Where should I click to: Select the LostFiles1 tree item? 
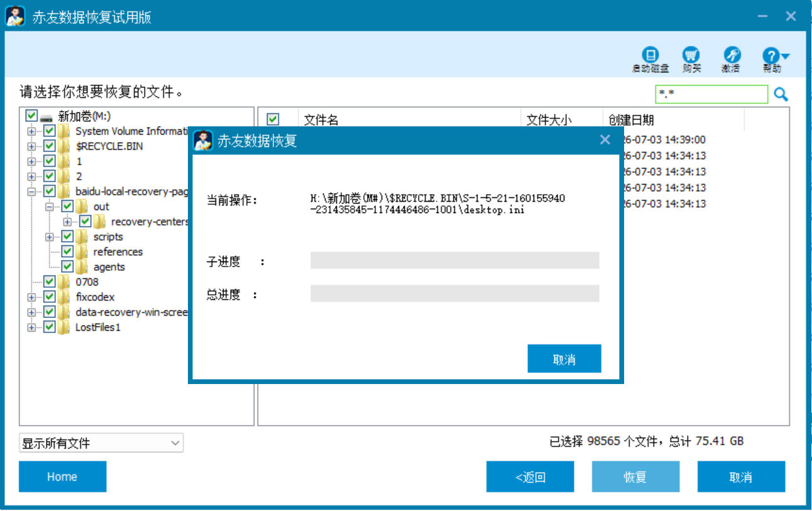tap(97, 327)
